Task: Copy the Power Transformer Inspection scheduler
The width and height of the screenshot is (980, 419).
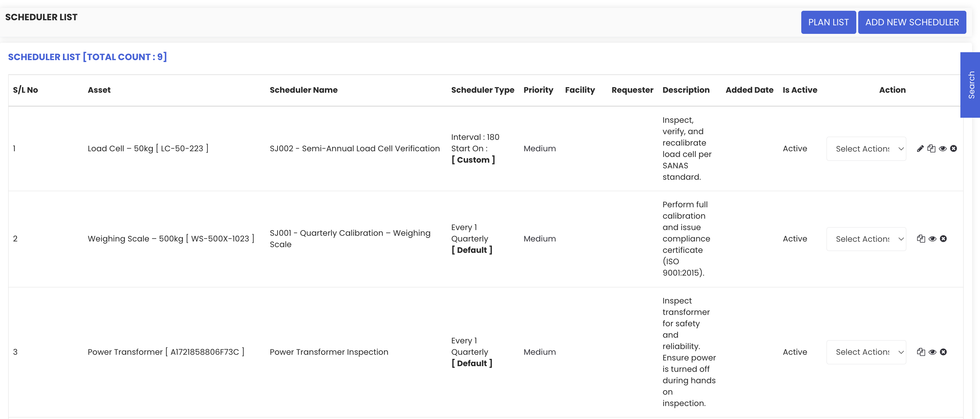Action: click(921, 352)
